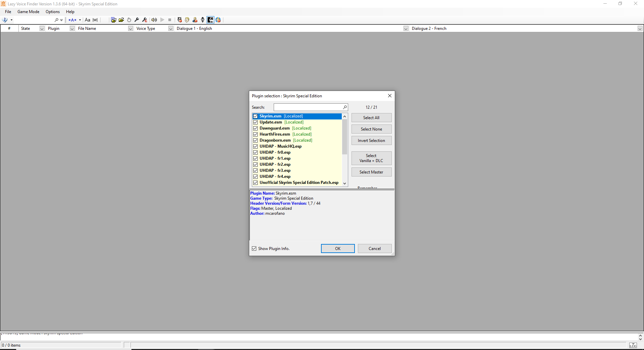Image resolution: width=644 pixels, height=350 pixels.
Task: Select the UHDAP - fr3.esp row text
Action: pos(275,170)
